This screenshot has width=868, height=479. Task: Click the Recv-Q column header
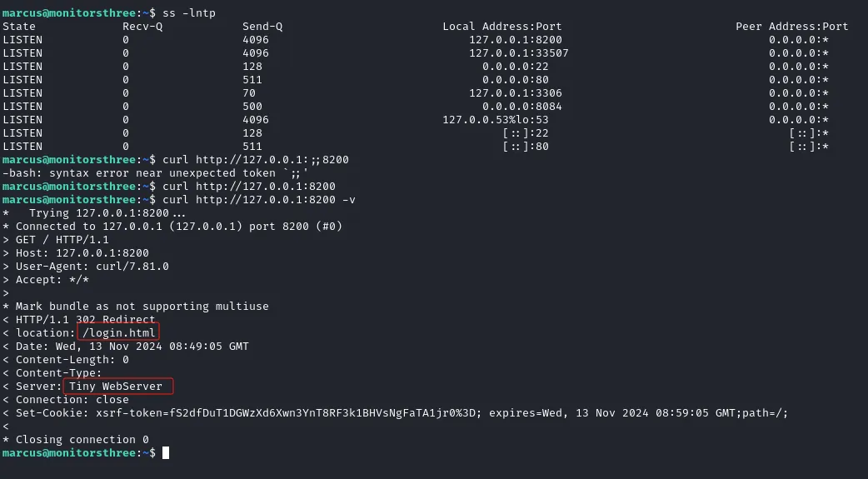(x=142, y=27)
